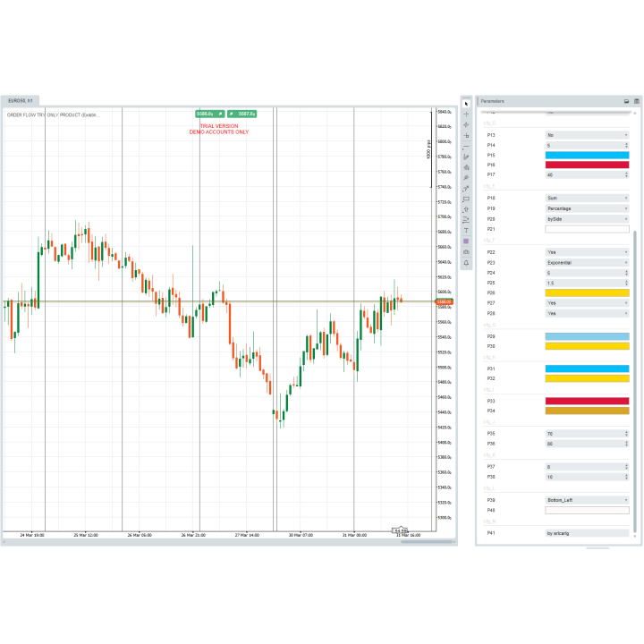The image size is (644, 644).
Task: Choose the pitchfork drawing tool
Action: (x=466, y=178)
